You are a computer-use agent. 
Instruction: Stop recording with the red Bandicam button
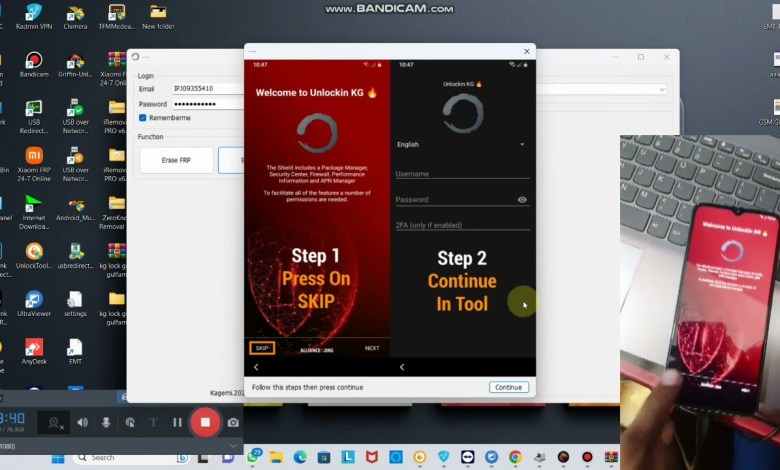pyautogui.click(x=205, y=422)
